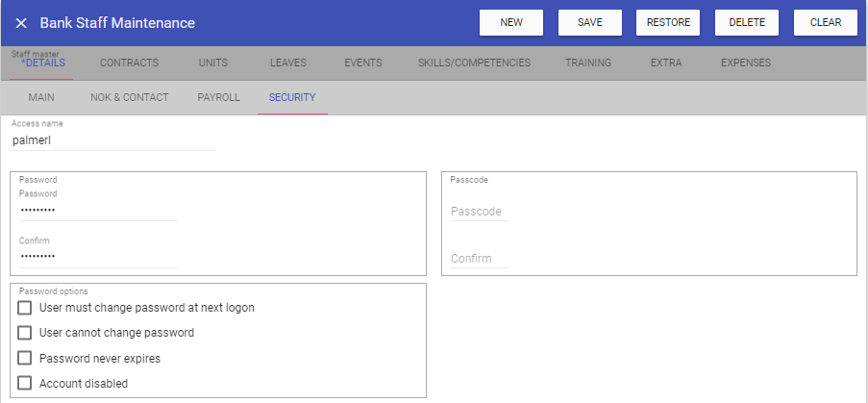Viewport: 868px width, 403px height.
Task: Open the Expenses tab
Action: tap(745, 63)
